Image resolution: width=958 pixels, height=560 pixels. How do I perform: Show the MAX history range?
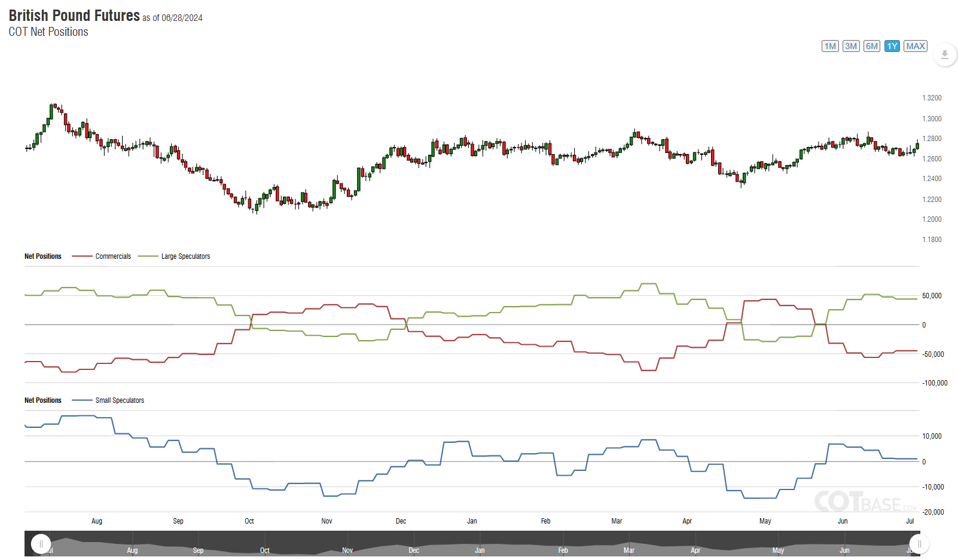916,46
